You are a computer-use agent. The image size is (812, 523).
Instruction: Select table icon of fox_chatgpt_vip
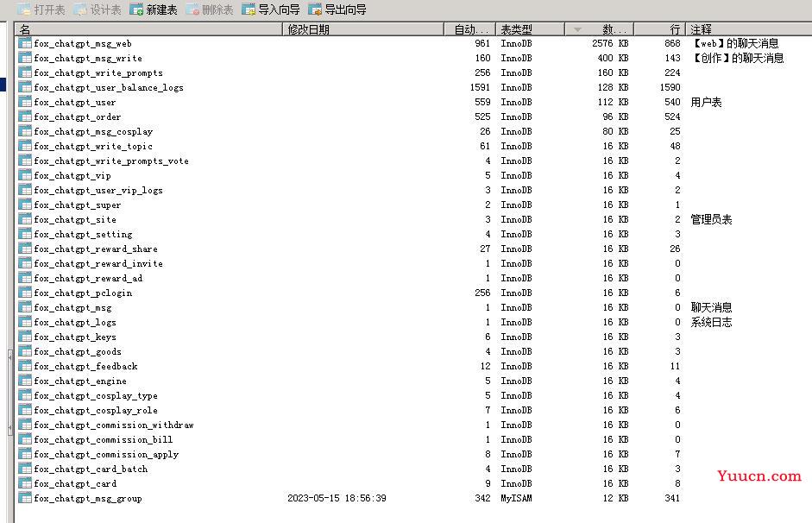pyautogui.click(x=25, y=175)
